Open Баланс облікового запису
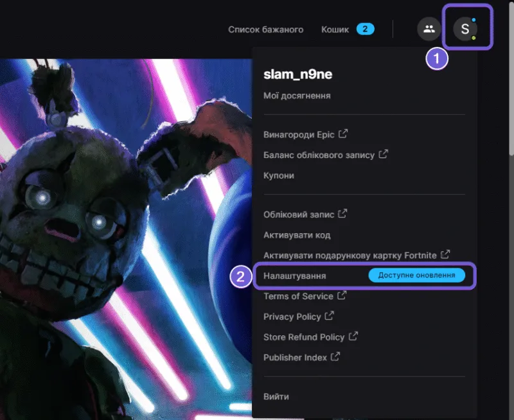The width and height of the screenshot is (514, 420). pyautogui.click(x=319, y=155)
